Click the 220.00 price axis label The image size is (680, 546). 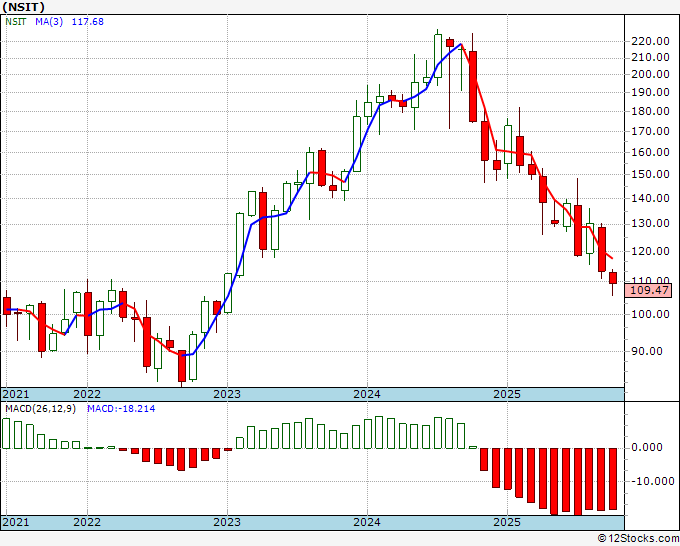[650, 42]
